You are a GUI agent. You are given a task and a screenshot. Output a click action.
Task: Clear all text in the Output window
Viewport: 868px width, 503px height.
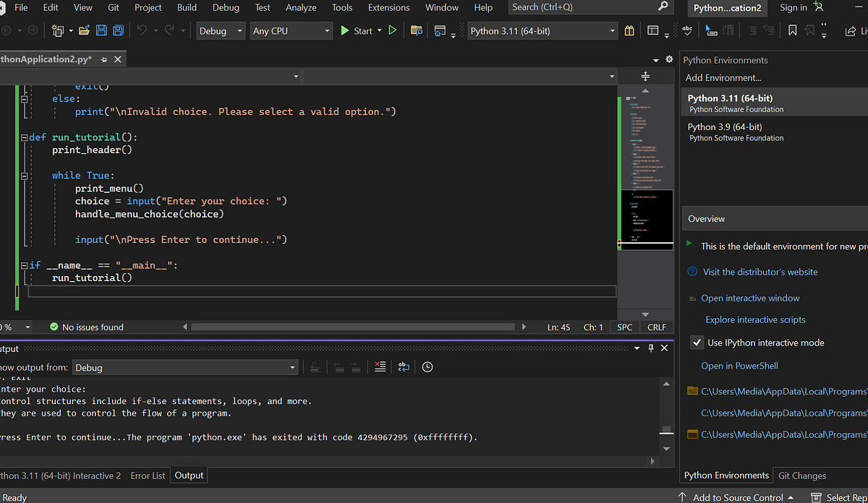[380, 367]
